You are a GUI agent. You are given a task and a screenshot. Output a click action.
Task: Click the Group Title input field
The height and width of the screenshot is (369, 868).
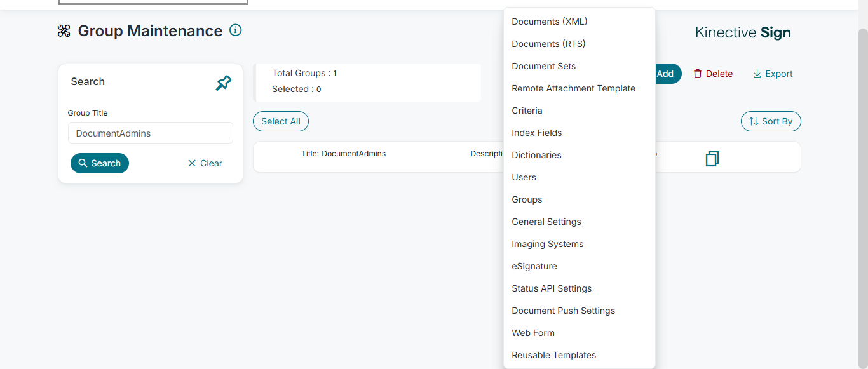click(151, 133)
